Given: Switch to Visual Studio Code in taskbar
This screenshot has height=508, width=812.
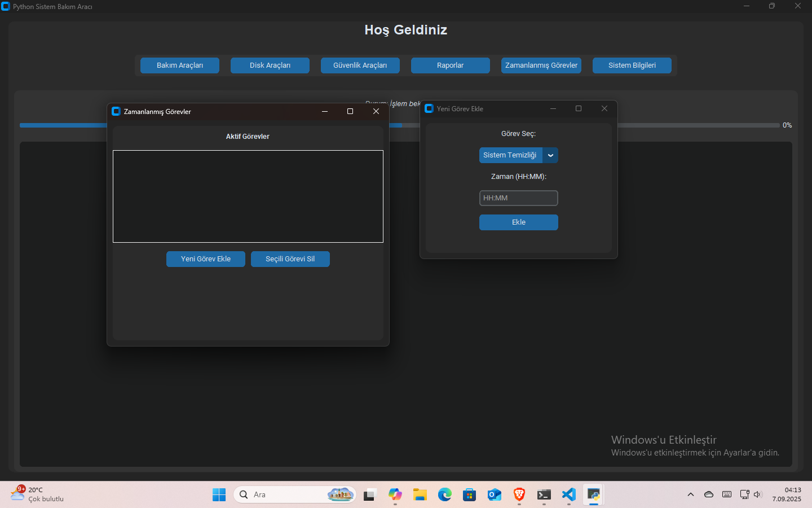Looking at the screenshot, I should point(569,495).
